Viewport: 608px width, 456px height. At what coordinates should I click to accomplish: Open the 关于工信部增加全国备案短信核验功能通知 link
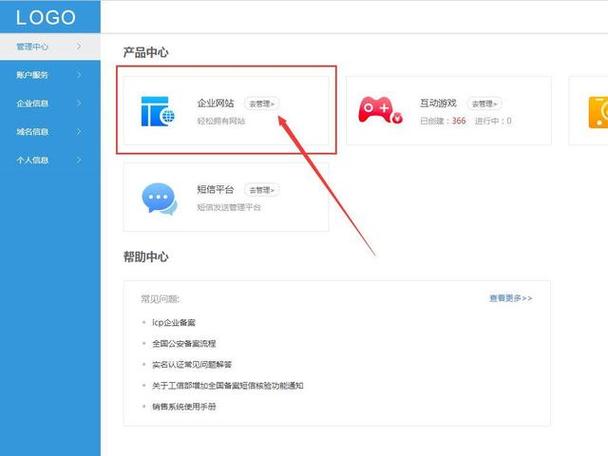click(x=228, y=385)
